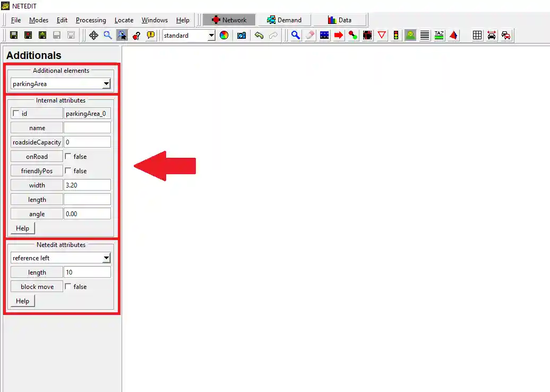This screenshot has height=392, width=550.
Task: Select additional mode green bus-stop icon
Action: point(410,36)
